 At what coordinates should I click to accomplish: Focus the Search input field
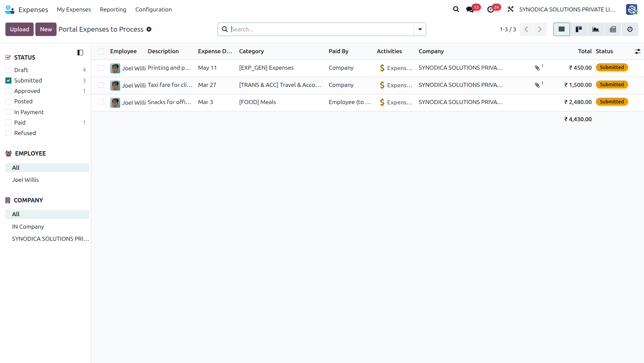(321, 29)
